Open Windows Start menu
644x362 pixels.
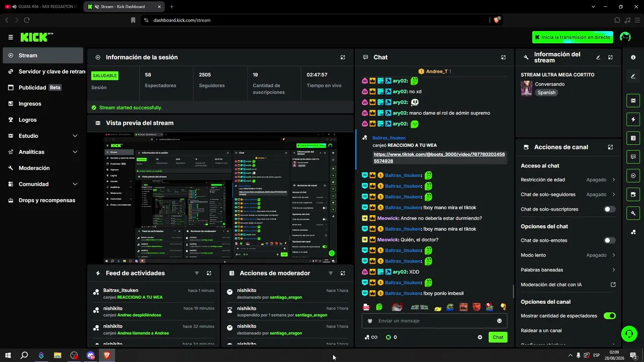(8, 355)
